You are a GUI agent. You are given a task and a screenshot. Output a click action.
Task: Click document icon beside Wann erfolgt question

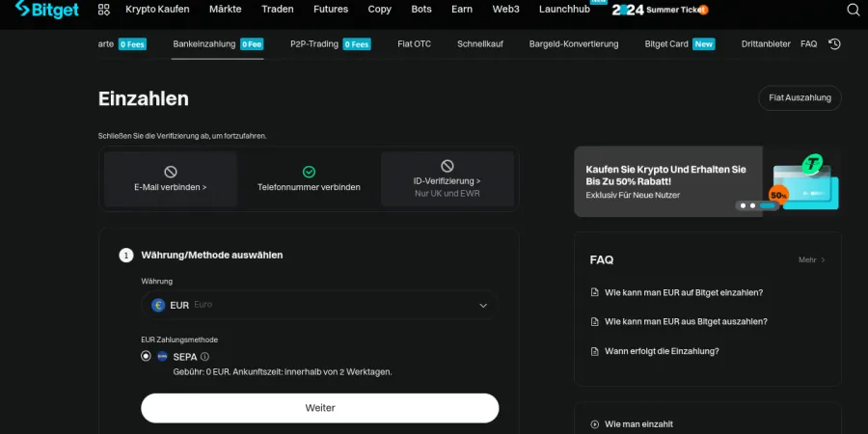(x=594, y=351)
